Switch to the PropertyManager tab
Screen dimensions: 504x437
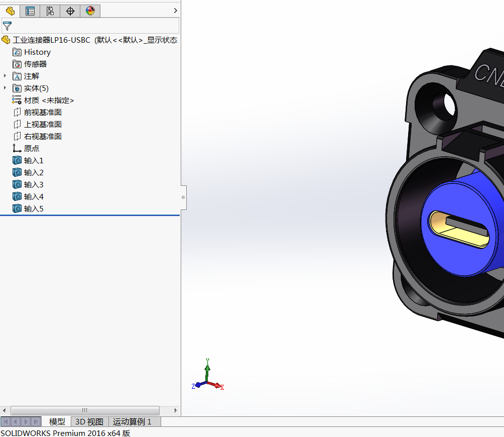30,11
